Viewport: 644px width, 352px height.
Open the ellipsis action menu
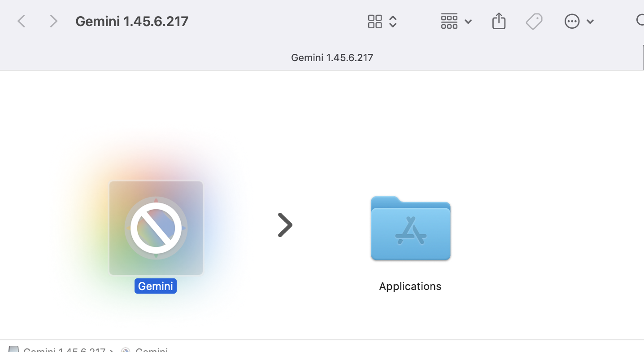[x=572, y=21]
